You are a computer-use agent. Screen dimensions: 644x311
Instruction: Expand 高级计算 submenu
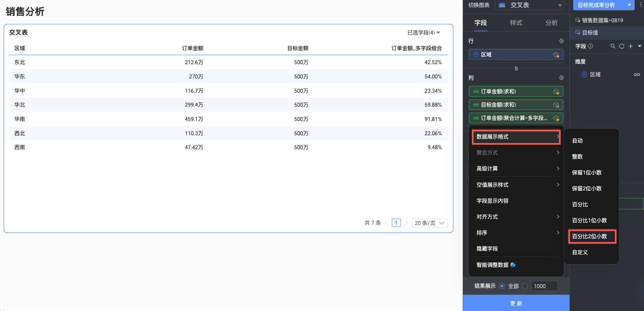tap(516, 168)
